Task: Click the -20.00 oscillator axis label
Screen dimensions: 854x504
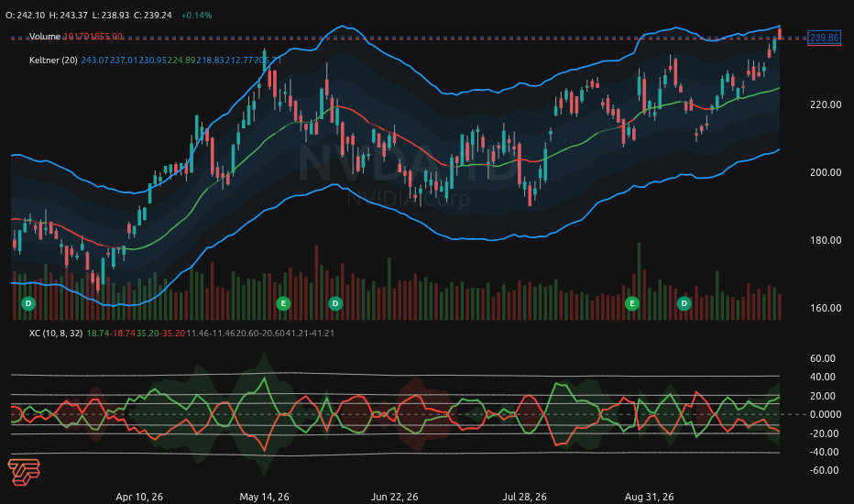Action: (x=823, y=433)
